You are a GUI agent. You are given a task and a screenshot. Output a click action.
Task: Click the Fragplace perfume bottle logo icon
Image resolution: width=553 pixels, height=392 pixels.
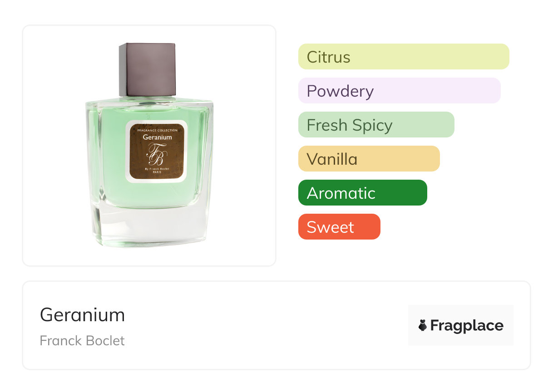point(423,326)
